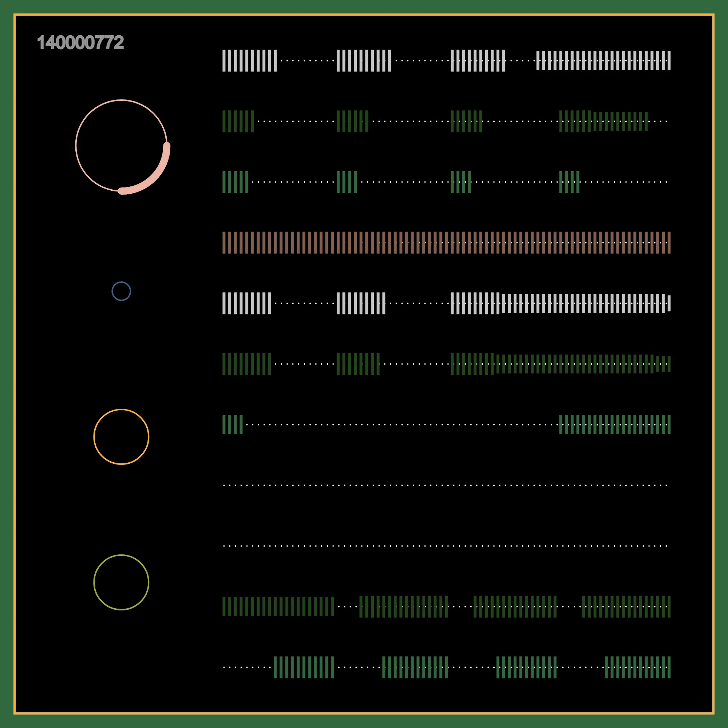Screen dimensions: 728x728
Task: Click second white block in fifth row
Action: 361,303
